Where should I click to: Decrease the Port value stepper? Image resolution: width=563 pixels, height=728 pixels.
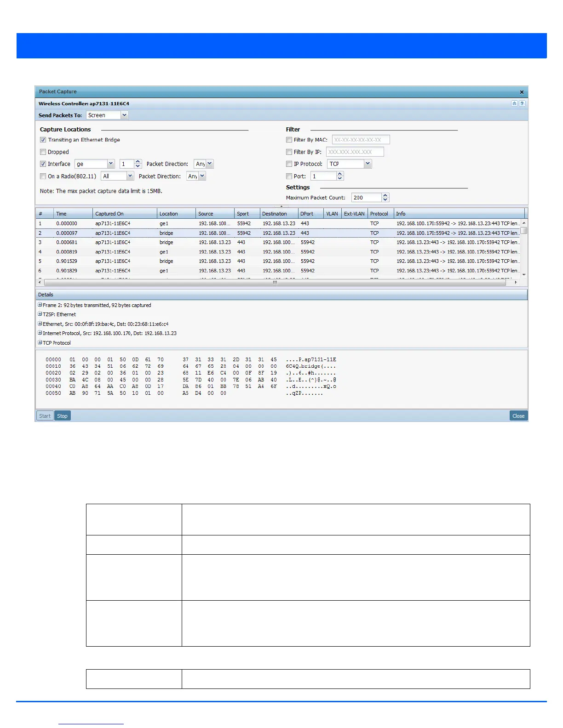coord(340,179)
